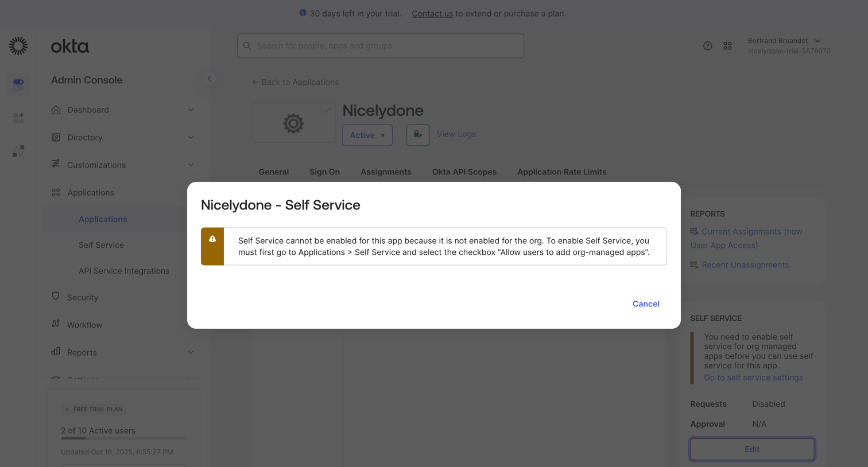The image size is (868, 467).
Task: Click the Security shield icon
Action: (56, 297)
